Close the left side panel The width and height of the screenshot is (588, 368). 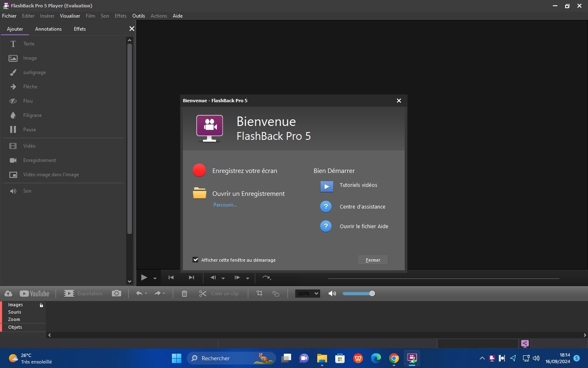[131, 29]
